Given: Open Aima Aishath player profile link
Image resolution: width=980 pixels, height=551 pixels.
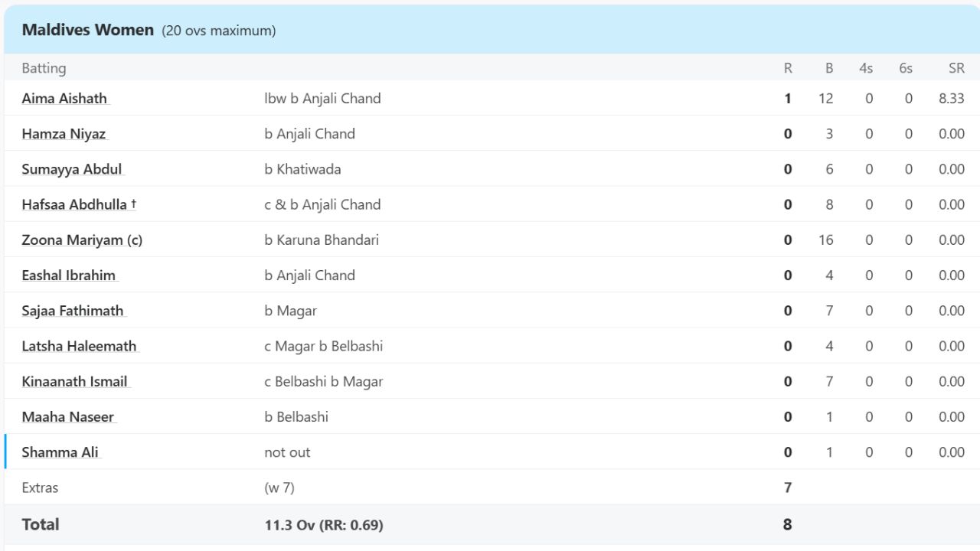Looking at the screenshot, I should tap(64, 99).
